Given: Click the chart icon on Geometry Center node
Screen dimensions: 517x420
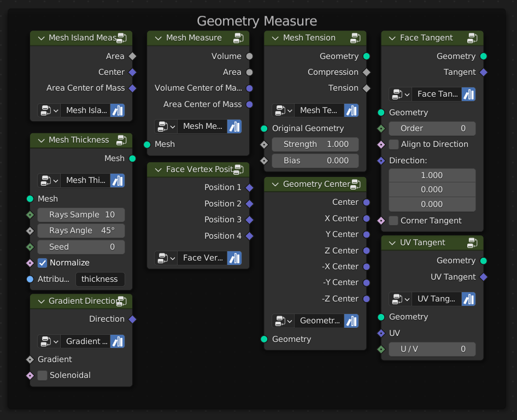Looking at the screenshot, I should point(351,321).
